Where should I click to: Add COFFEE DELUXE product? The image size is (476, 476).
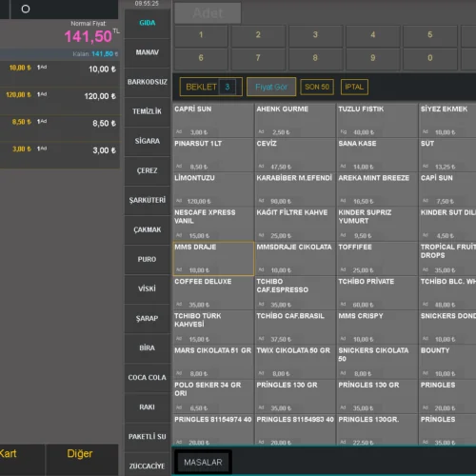[x=213, y=293]
